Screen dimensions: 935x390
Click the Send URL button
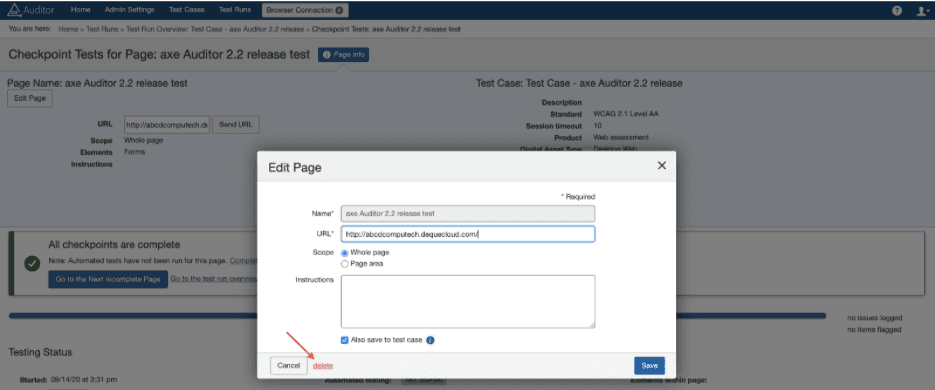tap(236, 125)
